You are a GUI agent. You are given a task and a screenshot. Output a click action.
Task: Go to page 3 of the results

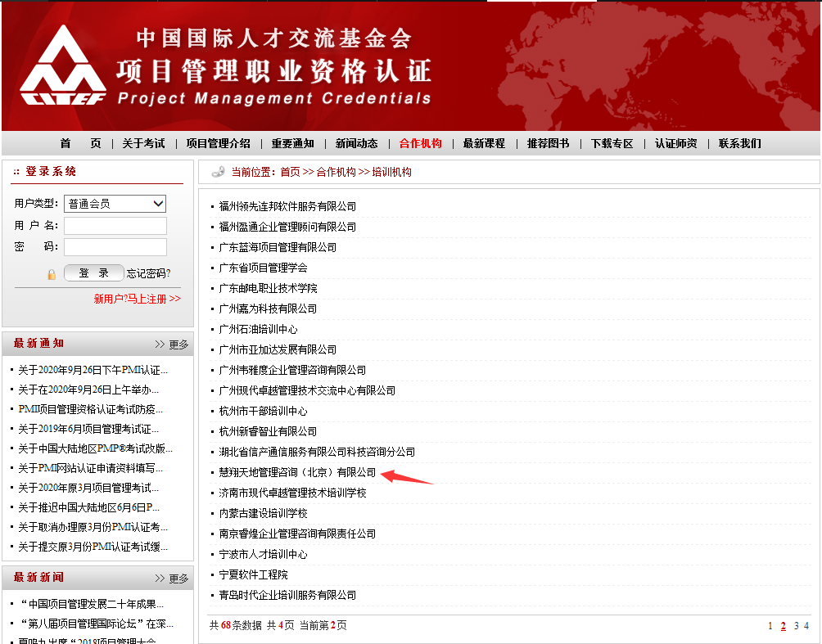[x=796, y=626]
